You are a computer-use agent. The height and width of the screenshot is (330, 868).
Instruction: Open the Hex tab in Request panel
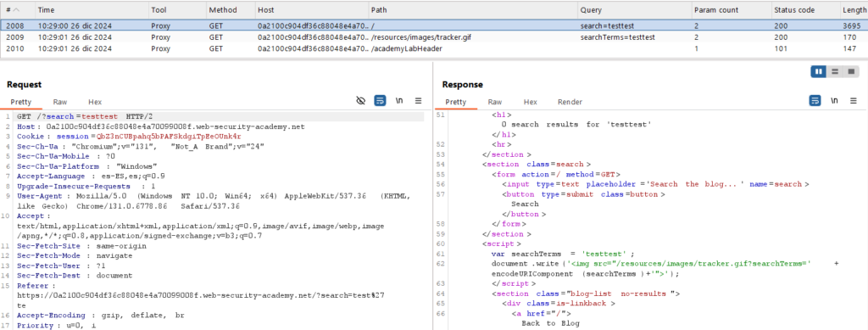95,102
